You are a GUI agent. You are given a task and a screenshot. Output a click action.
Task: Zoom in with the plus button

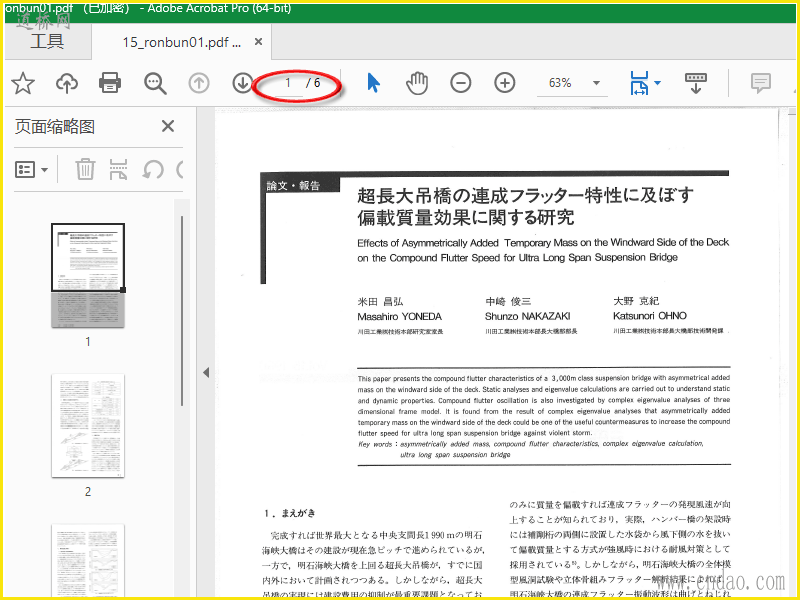tap(505, 83)
